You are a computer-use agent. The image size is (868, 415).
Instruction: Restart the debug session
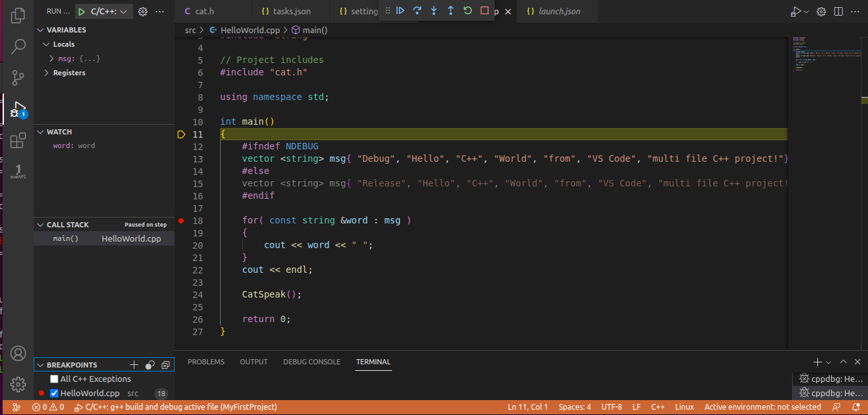[x=467, y=11]
